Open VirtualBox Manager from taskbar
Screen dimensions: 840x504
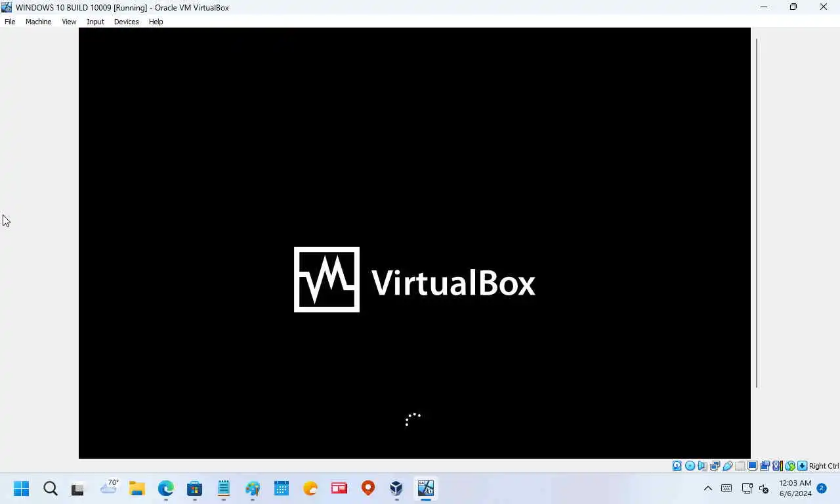click(x=396, y=488)
